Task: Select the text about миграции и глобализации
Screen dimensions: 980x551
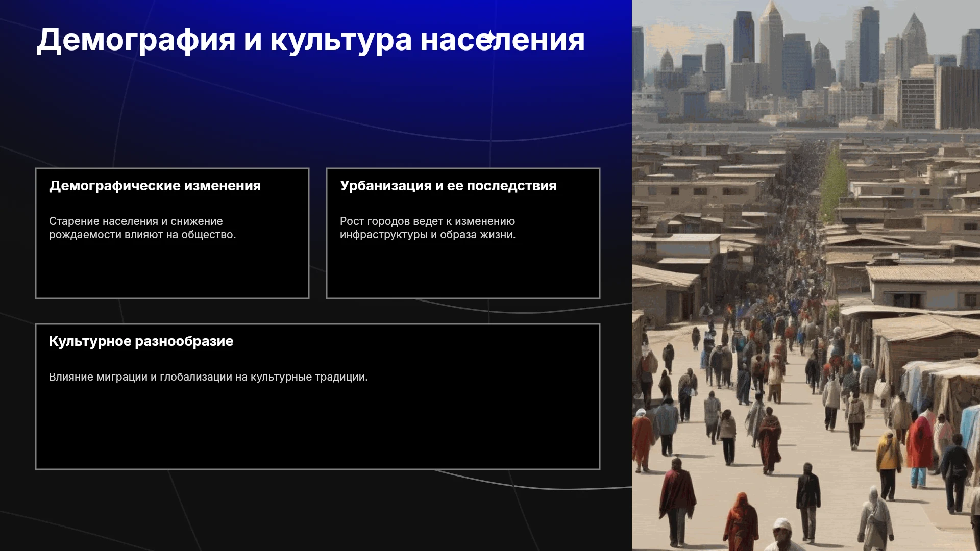Action: point(208,377)
